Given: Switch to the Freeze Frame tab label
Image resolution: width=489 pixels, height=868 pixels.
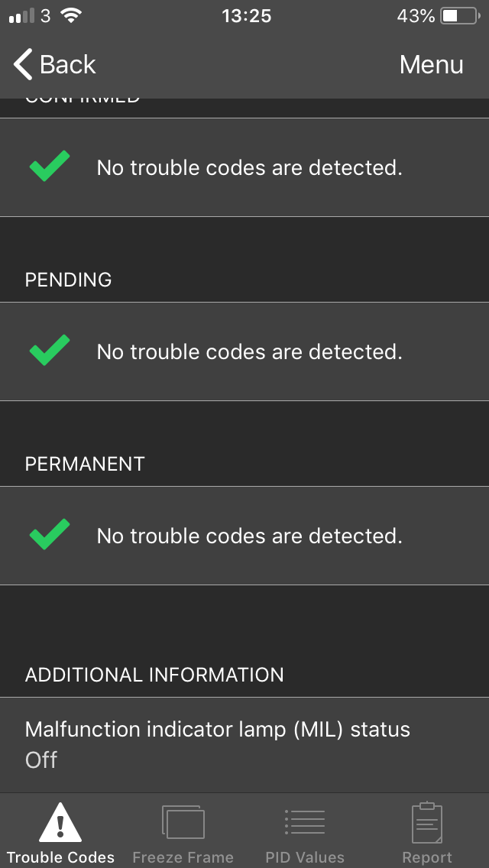Looking at the screenshot, I should pos(183,857).
